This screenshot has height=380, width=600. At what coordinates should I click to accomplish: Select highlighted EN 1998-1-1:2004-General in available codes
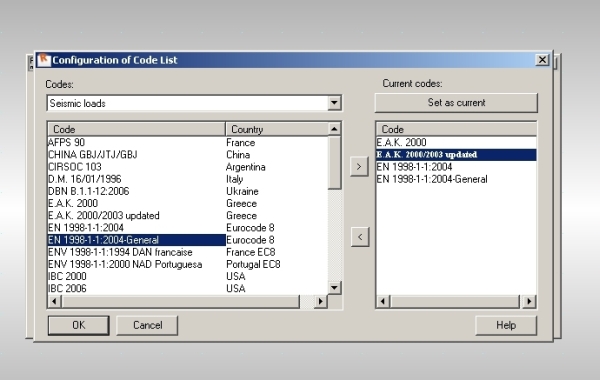coord(137,240)
